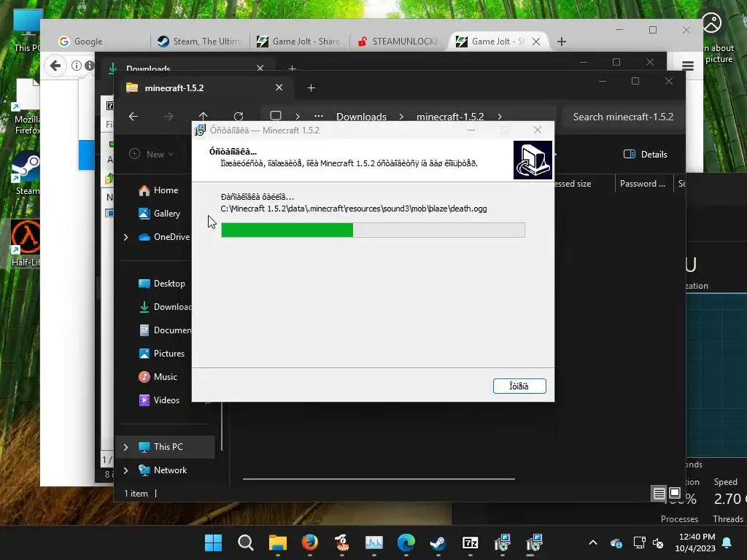This screenshot has width=747, height=560.
Task: Close the minecraft-1.5.2 Explorer tab
Action: coord(279,87)
